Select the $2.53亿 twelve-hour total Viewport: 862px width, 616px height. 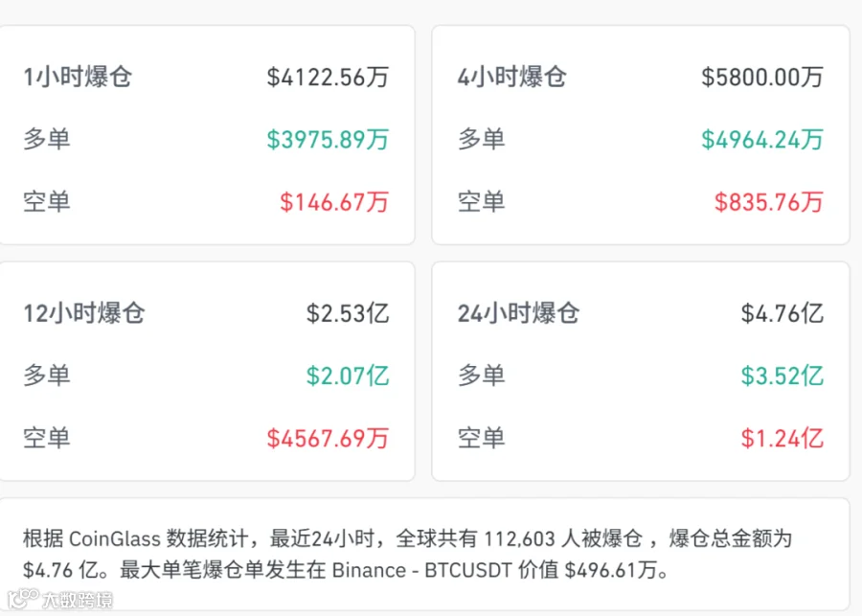point(348,313)
